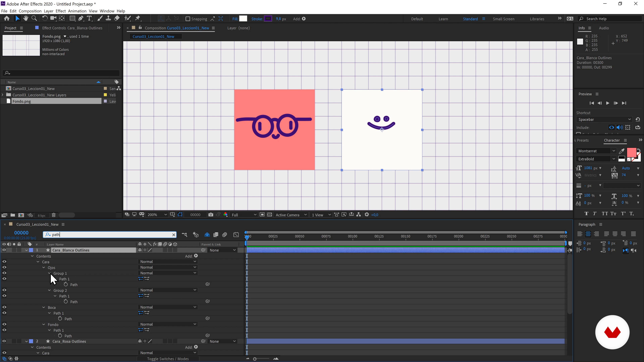Screen dimensions: 644x362
Task: Select the Roto Brush tool
Action: pyautogui.click(x=127, y=18)
